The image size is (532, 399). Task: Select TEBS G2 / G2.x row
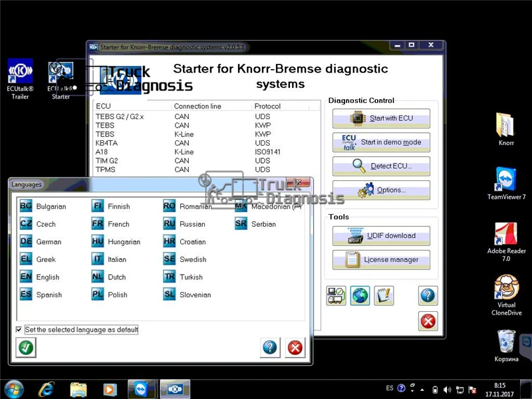tap(206, 116)
